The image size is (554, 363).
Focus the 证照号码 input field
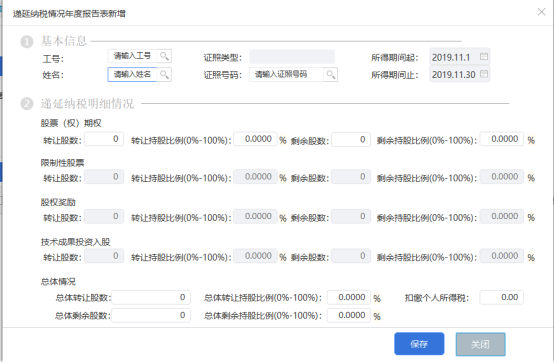[x=286, y=74]
